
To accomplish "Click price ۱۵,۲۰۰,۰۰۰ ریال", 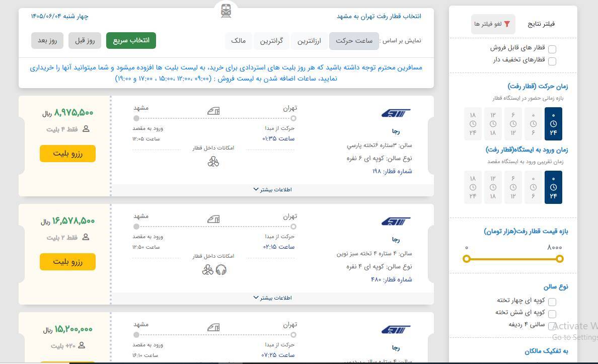I will pos(68,329).
